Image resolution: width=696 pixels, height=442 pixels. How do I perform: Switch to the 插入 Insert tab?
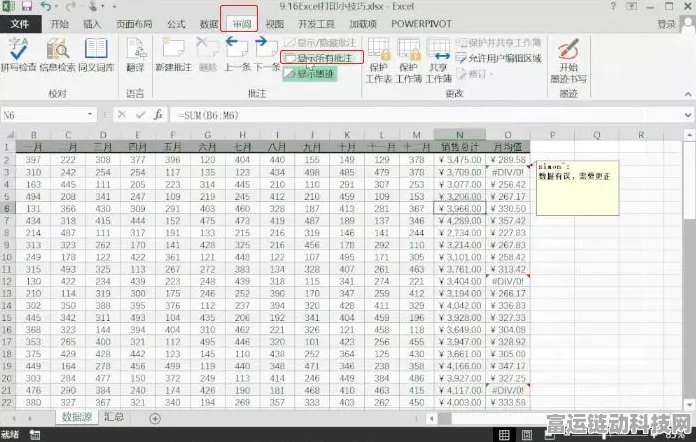[92, 24]
